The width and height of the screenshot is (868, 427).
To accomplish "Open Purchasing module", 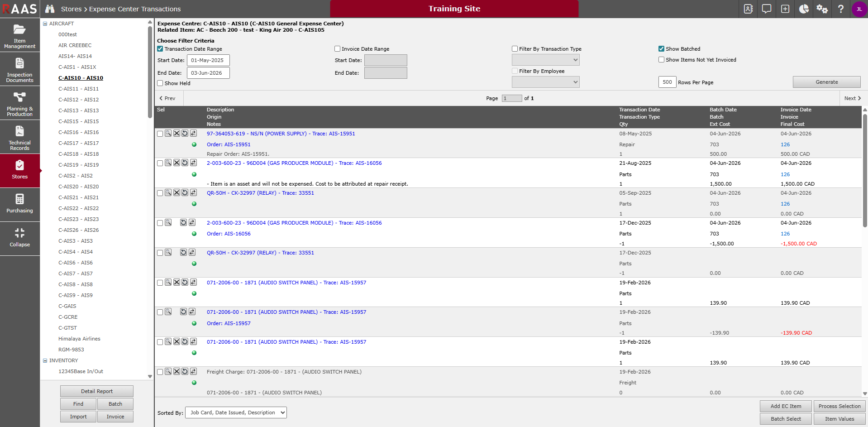I will coord(20,205).
